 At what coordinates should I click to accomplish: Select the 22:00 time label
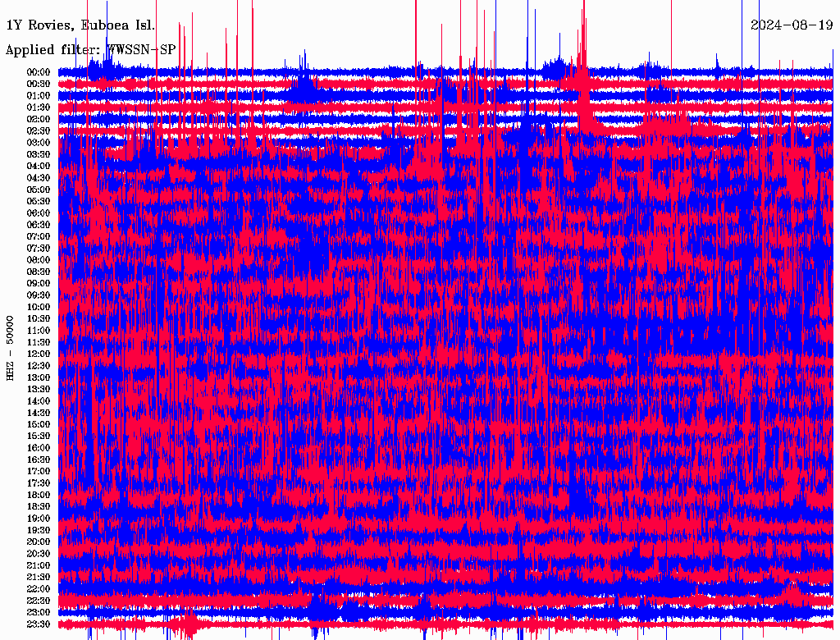tap(39, 588)
